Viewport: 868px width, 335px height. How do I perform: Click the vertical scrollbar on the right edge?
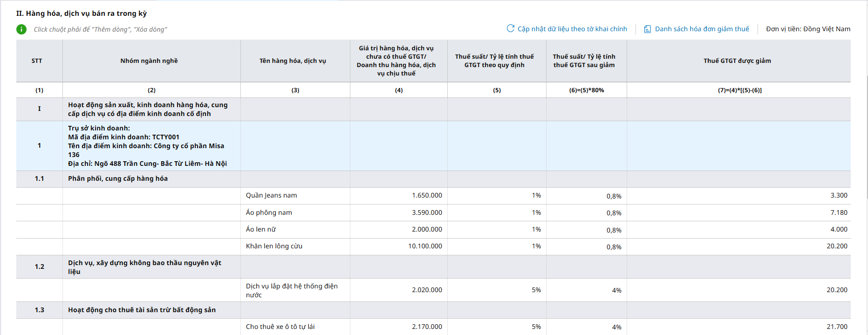pyautogui.click(x=867, y=140)
